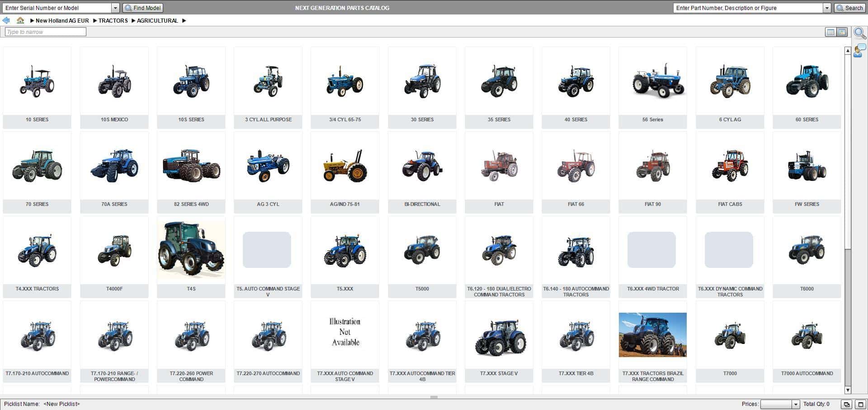The image size is (868, 410).
Task: Switch to grid thumbnail view icon
Action: (842, 32)
